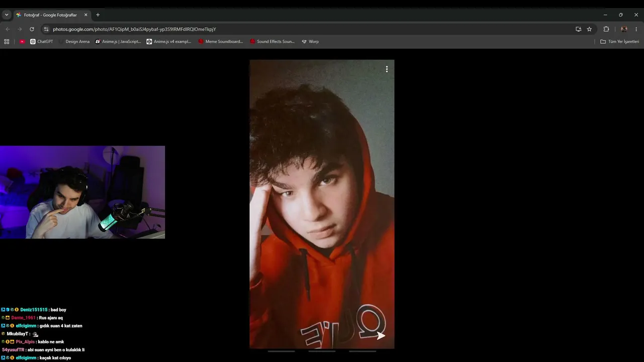Click the chat username Dante_1961
644x362 pixels.
pyautogui.click(x=24, y=318)
